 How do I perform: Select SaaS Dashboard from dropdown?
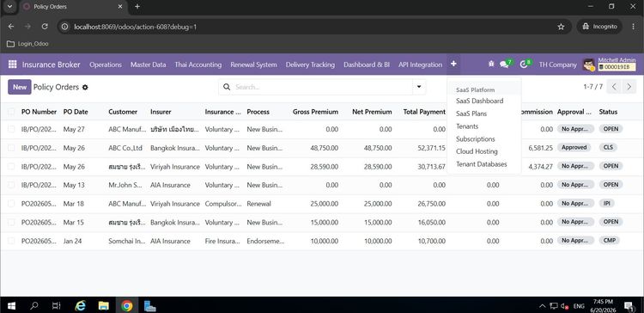pyautogui.click(x=479, y=101)
